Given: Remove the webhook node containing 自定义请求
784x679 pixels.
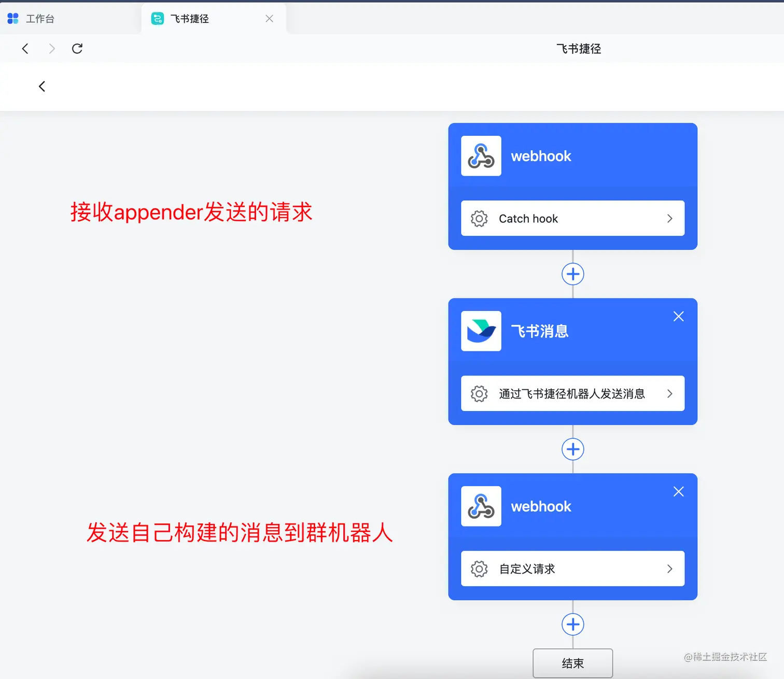Looking at the screenshot, I should click(x=678, y=491).
